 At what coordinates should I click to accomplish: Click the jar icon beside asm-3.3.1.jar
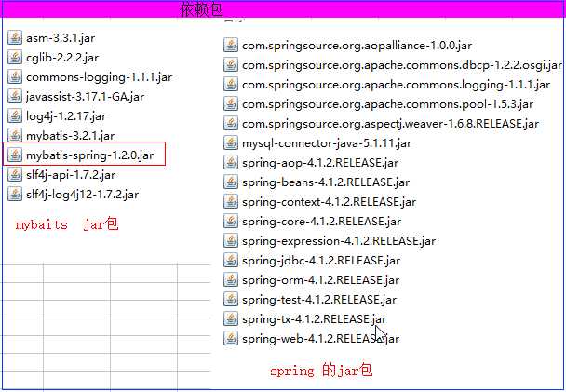[x=15, y=38]
